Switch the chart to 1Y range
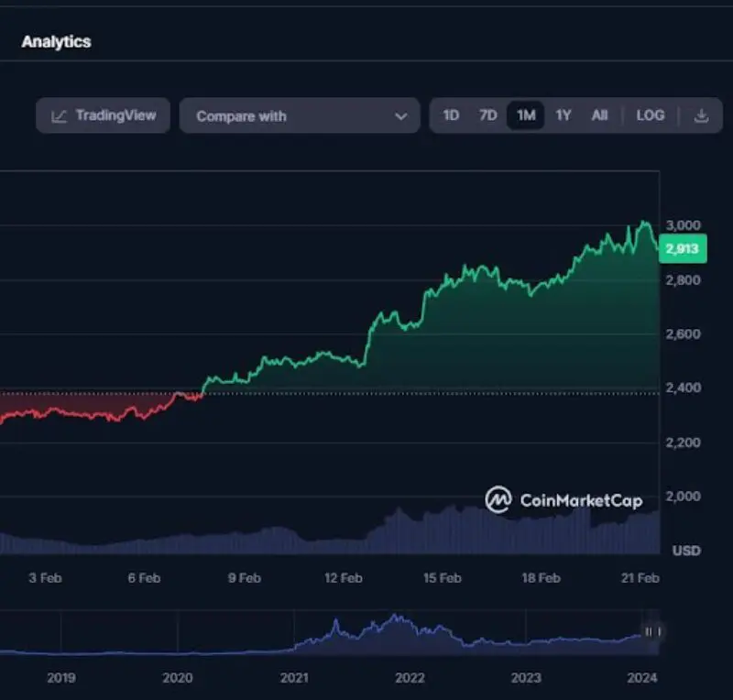733x700 pixels. (563, 115)
